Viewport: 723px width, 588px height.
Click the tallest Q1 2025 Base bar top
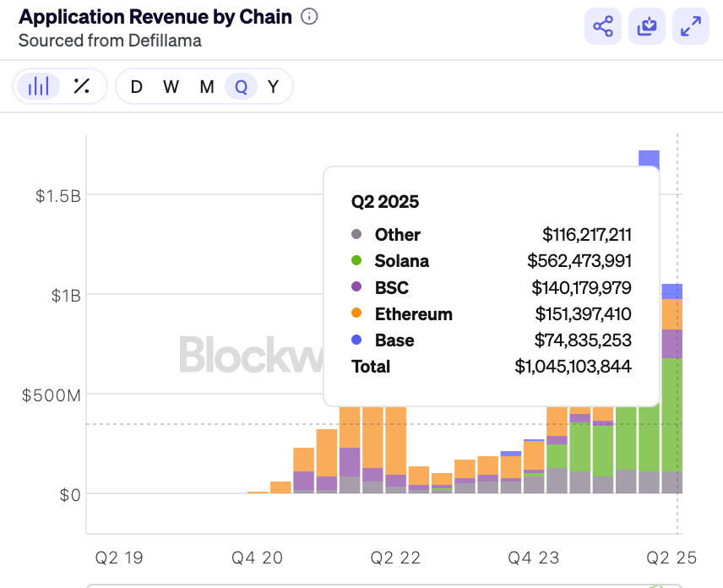(x=649, y=158)
